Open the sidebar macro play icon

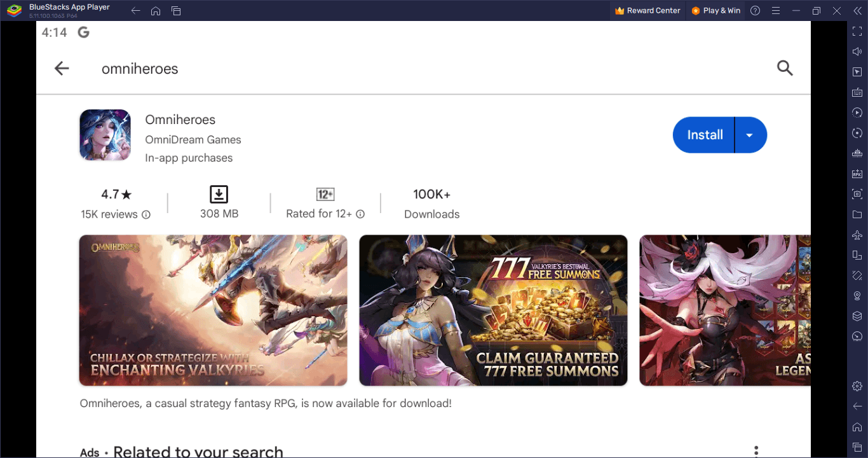click(x=857, y=113)
